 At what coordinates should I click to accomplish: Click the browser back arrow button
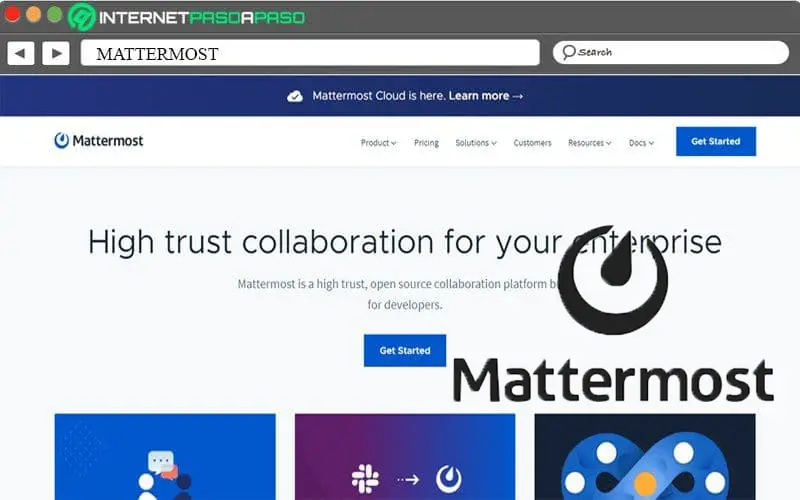tap(21, 53)
